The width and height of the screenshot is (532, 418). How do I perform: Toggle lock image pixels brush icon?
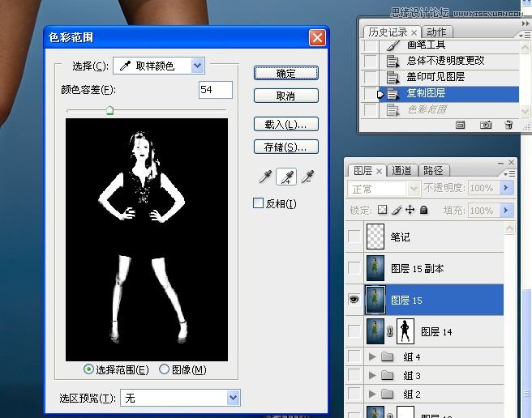click(397, 210)
